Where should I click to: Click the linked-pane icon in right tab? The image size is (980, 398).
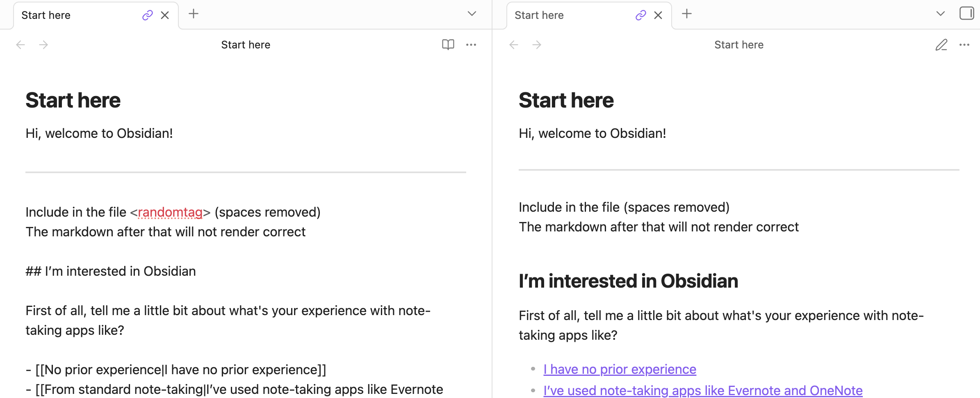[x=640, y=16]
